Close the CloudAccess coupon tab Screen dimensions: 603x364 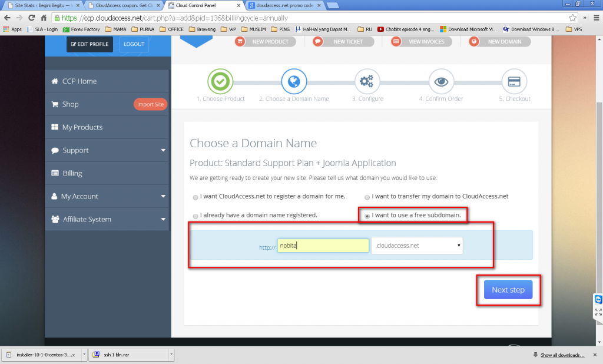158,5
